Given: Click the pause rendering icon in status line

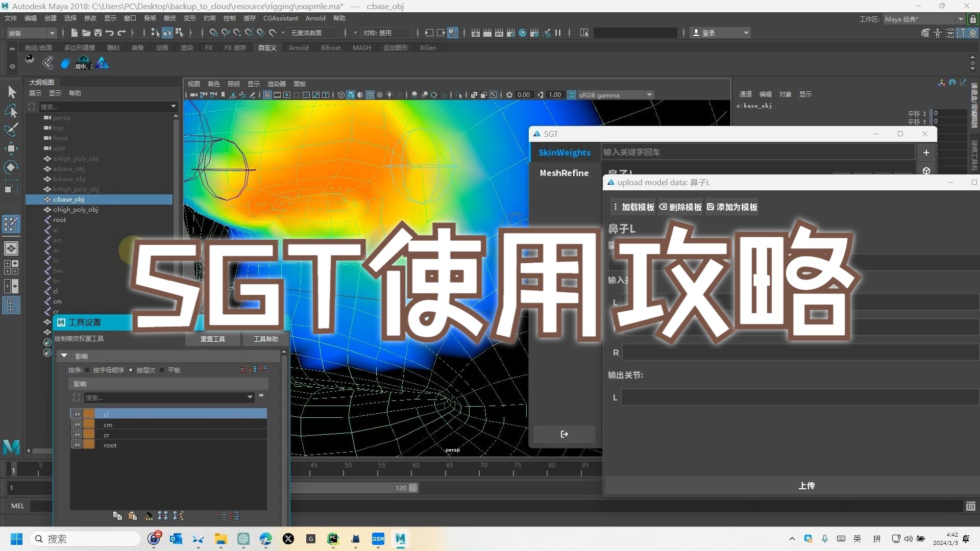Looking at the screenshot, I should [x=558, y=33].
